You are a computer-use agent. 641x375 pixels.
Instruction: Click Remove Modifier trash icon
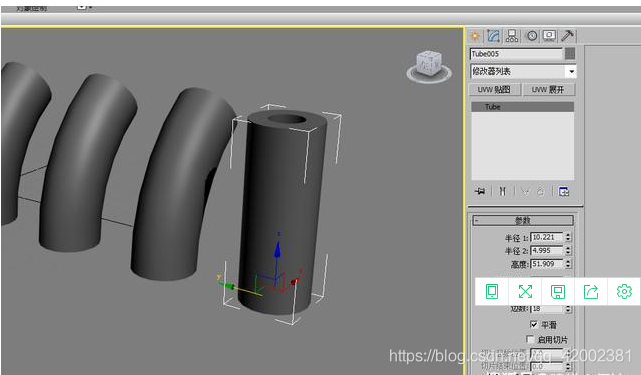pos(540,191)
